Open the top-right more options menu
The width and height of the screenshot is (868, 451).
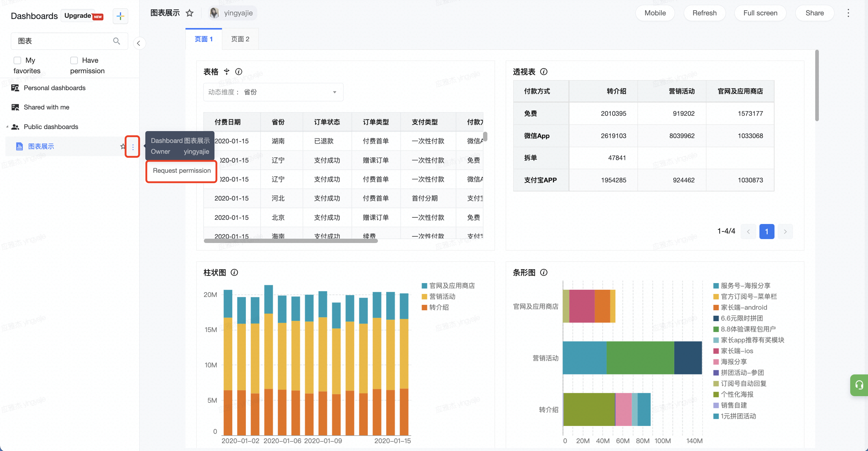click(848, 13)
